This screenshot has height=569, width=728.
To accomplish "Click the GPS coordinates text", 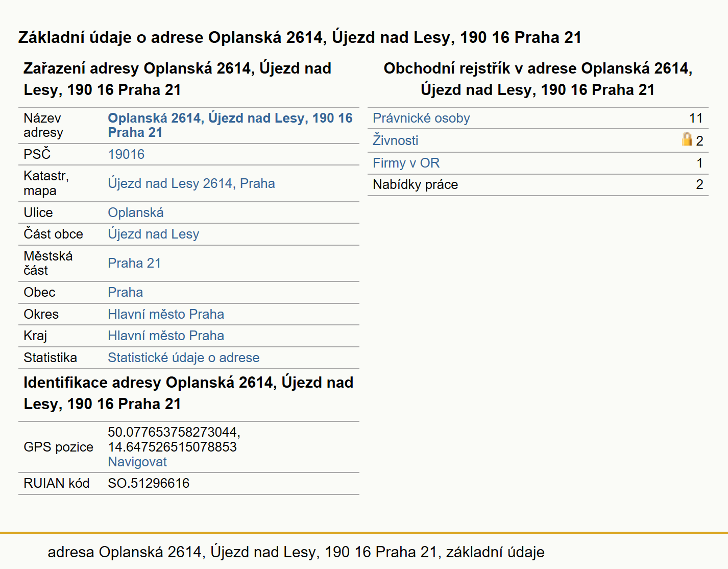I will point(174,439).
